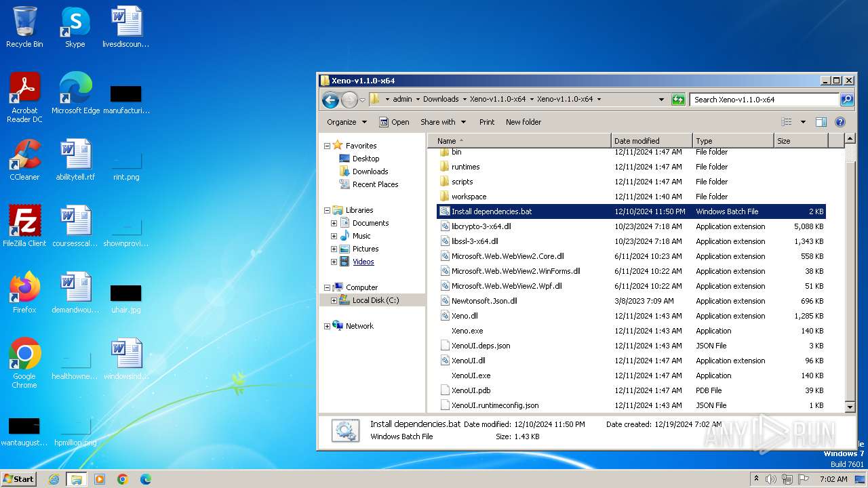Image resolution: width=868 pixels, height=488 pixels.
Task: Open Explorer help question mark icon
Action: pyautogui.click(x=840, y=122)
